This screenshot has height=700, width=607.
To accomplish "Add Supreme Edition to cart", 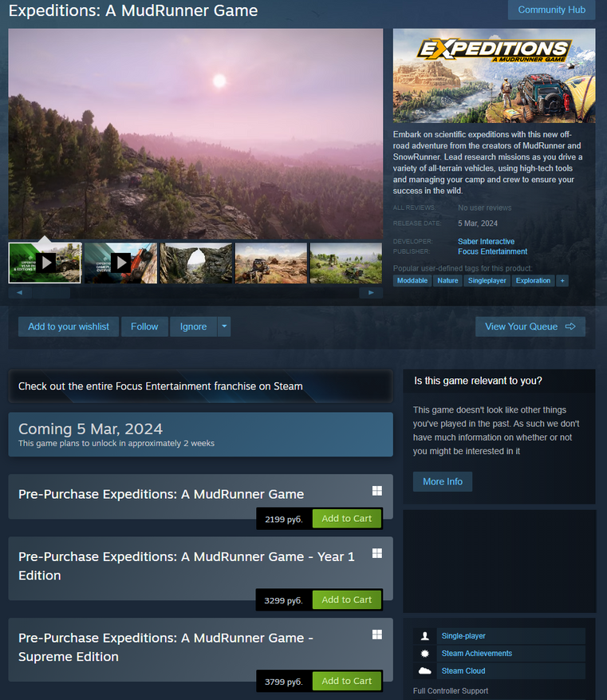I will coord(347,682).
